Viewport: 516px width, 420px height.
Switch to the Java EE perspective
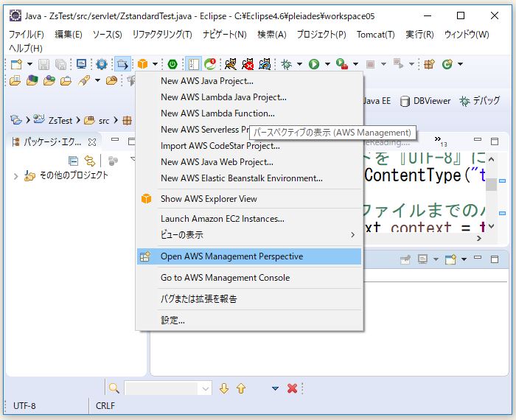377,101
